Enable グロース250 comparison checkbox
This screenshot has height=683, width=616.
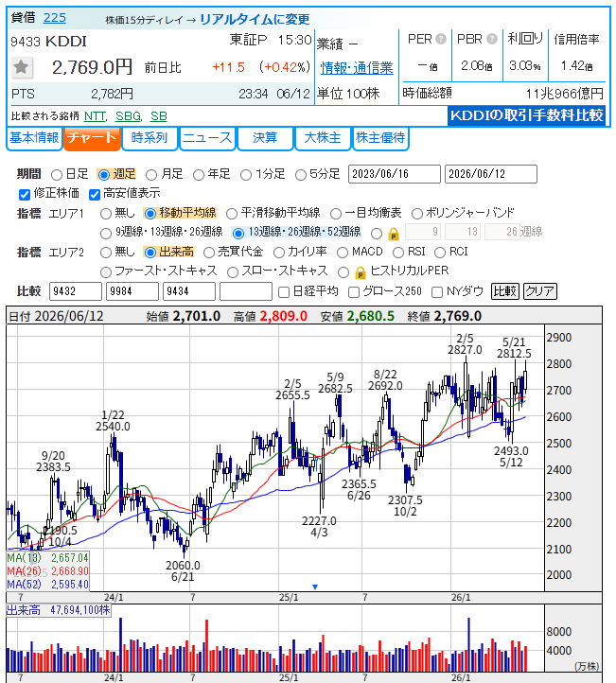point(354,292)
